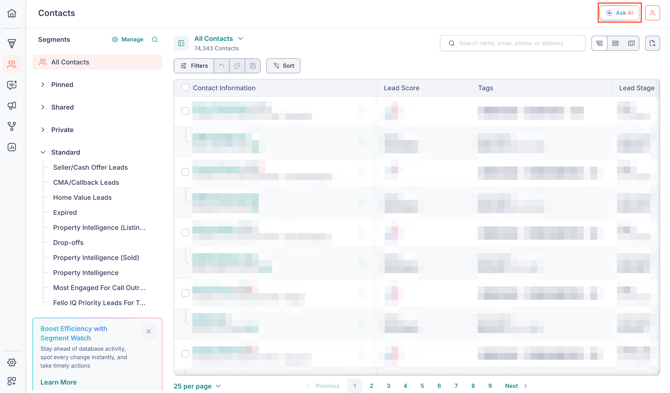Viewport: 670px width, 393px height.
Task: Check the first contact row checkbox
Action: click(185, 111)
